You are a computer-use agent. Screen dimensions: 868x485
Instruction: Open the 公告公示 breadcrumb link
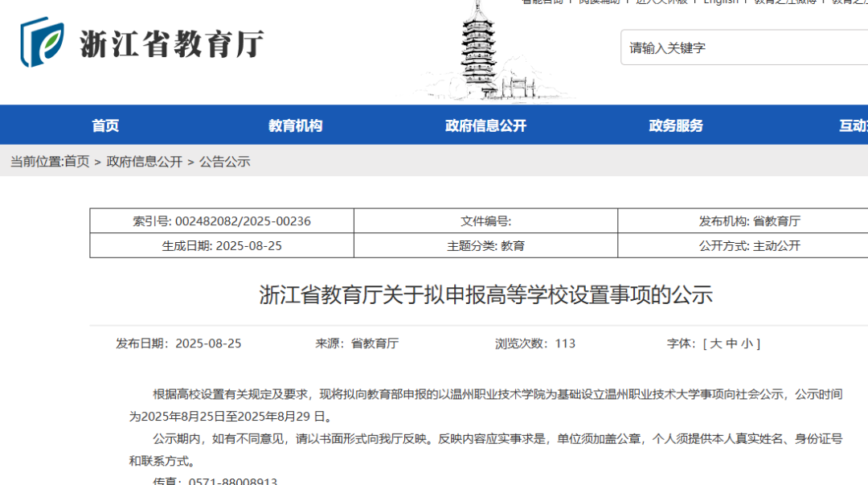[x=225, y=162]
